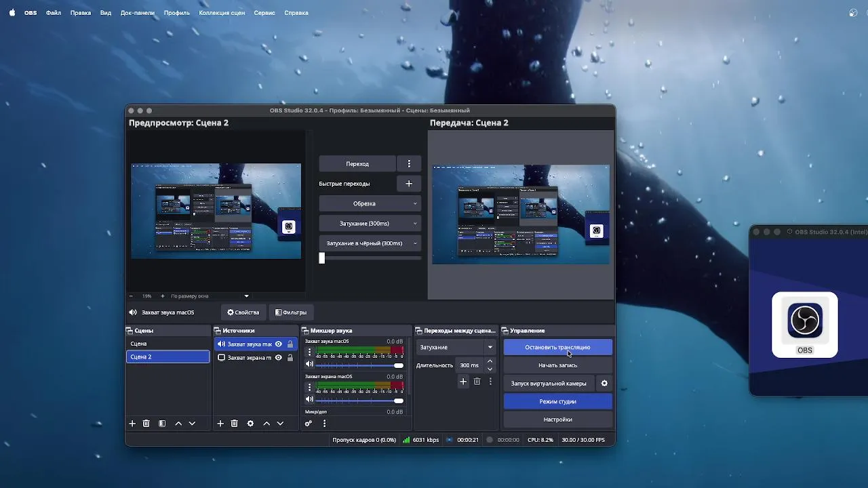Click the Переход transition button
Image resolution: width=868 pixels, height=488 pixels.
[x=357, y=164]
